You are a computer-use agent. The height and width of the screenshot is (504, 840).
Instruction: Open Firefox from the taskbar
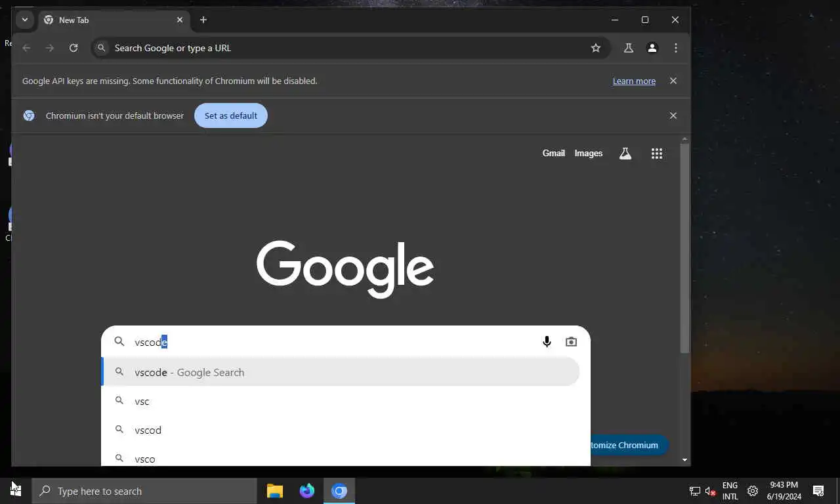[x=307, y=491]
